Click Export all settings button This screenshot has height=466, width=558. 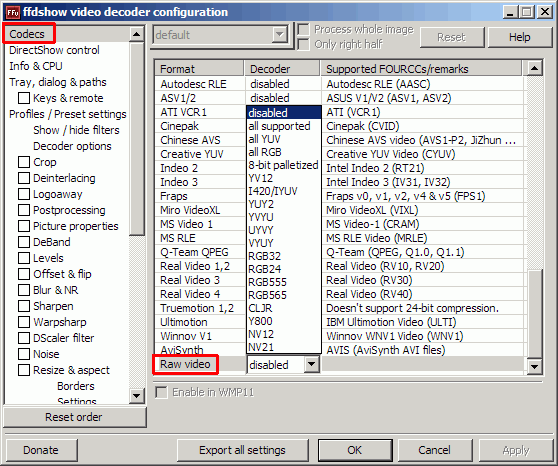(x=242, y=450)
